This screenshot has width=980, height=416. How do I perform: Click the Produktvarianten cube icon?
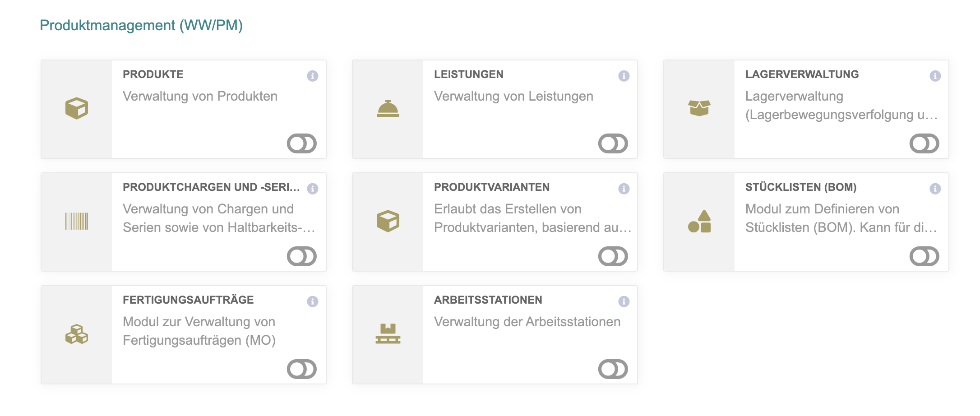tap(388, 221)
